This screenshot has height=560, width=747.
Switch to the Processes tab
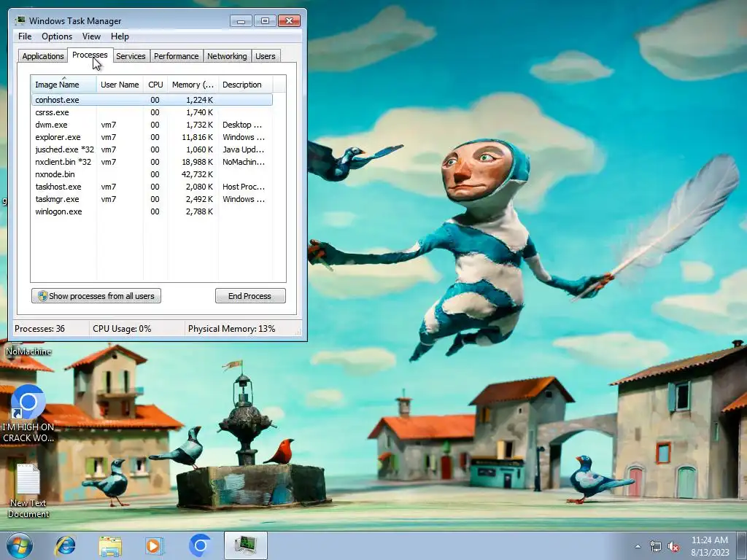click(x=90, y=55)
